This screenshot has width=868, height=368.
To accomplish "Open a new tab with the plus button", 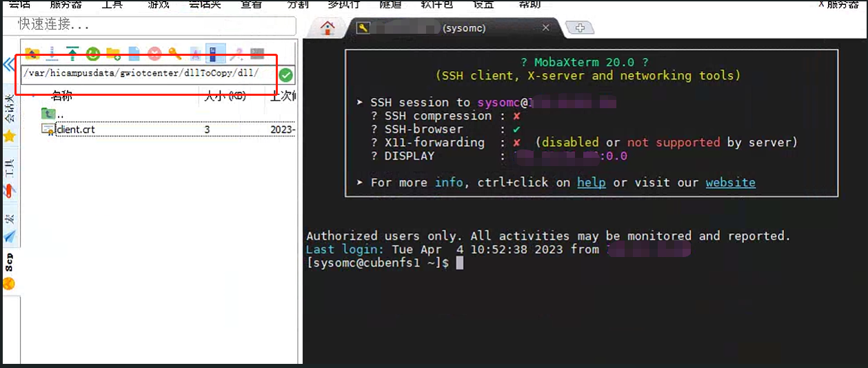I will pyautogui.click(x=580, y=28).
